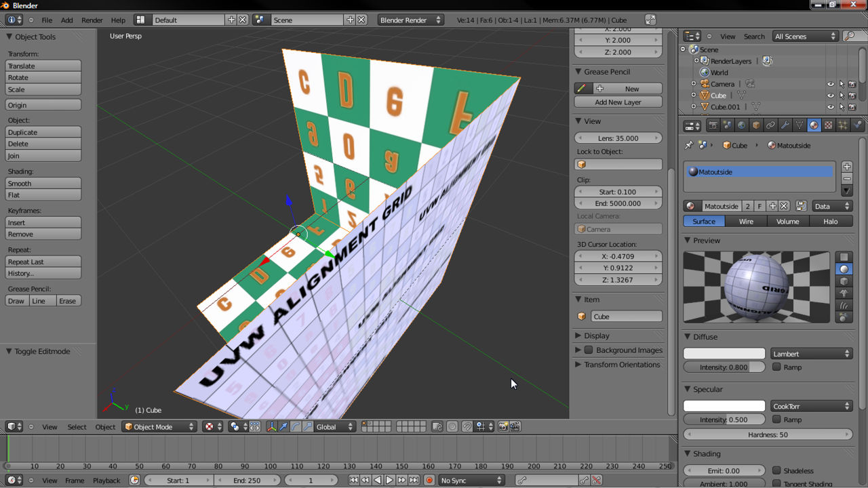Enable the Shadeless checkbox

[x=776, y=470]
